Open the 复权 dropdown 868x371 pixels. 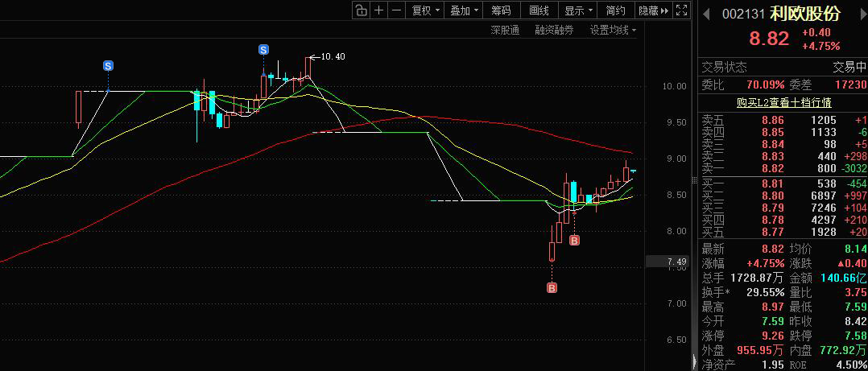(x=425, y=10)
